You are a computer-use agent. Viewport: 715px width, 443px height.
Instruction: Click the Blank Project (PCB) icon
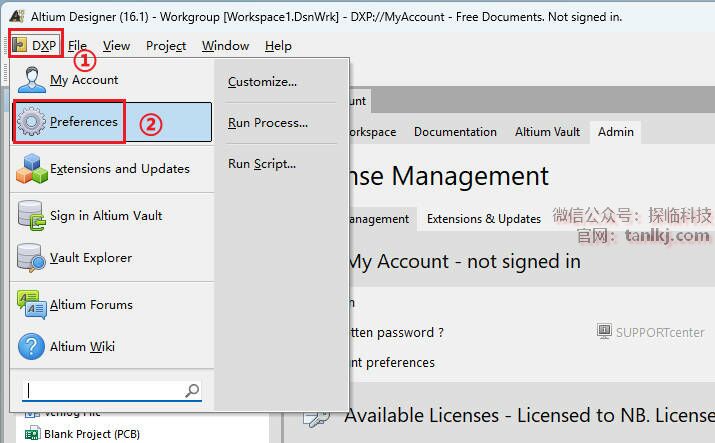[x=32, y=434]
